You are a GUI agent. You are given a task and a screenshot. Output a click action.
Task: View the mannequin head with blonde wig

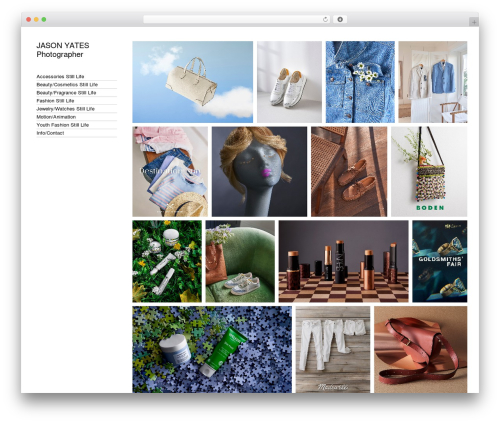tap(259, 171)
